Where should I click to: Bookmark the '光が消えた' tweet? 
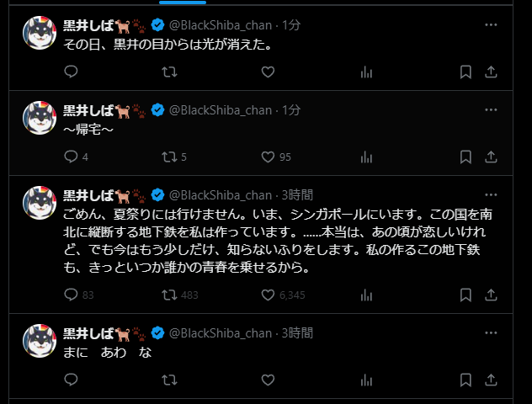click(x=465, y=72)
